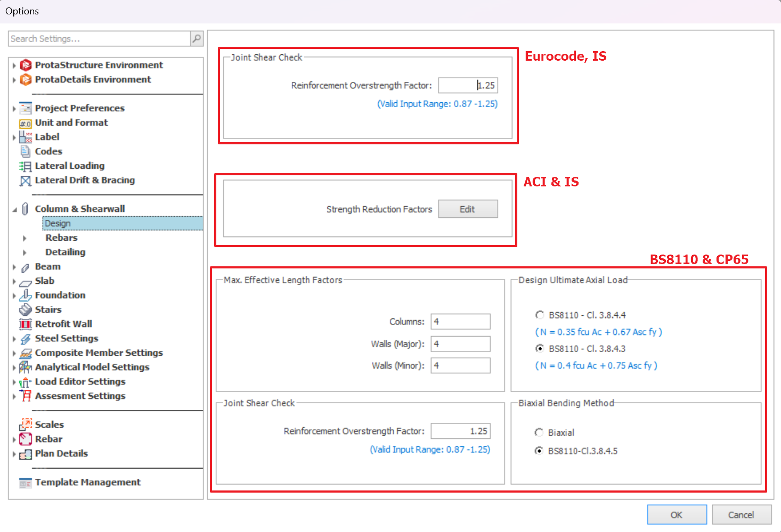The height and width of the screenshot is (532, 781).
Task: Click the Lateral Drift & Bracing icon
Action: pos(26,181)
